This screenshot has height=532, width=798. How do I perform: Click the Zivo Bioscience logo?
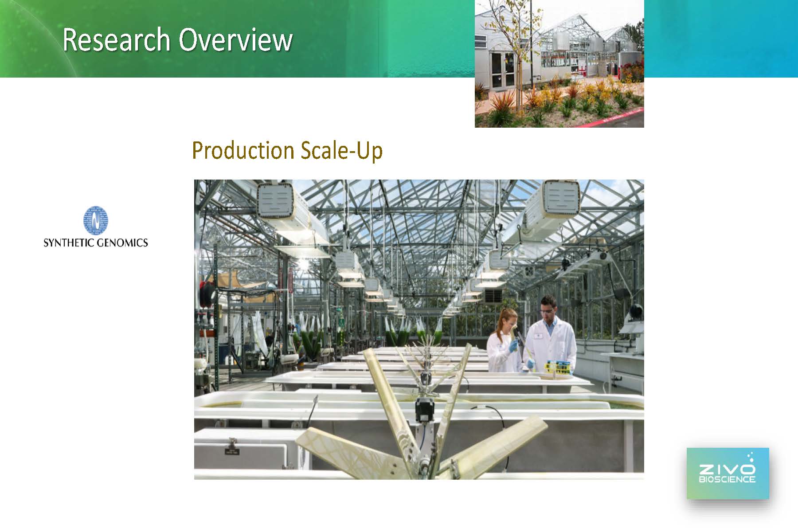728,473
